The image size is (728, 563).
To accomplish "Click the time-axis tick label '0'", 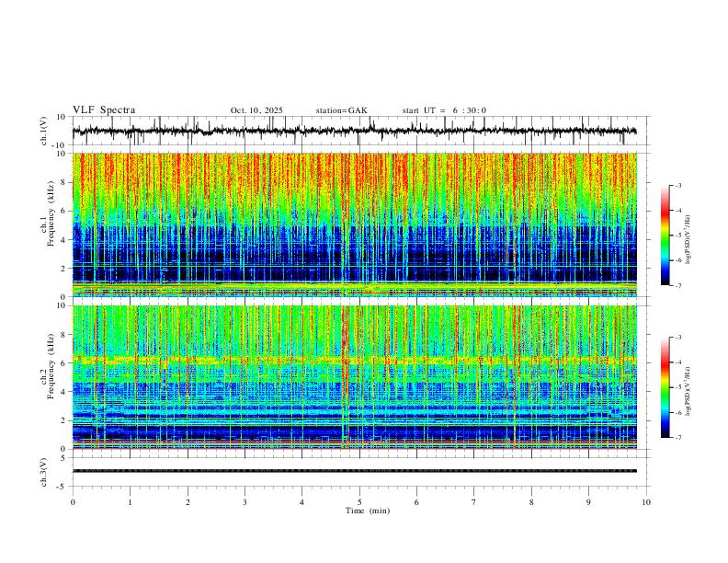I will pos(73,502).
